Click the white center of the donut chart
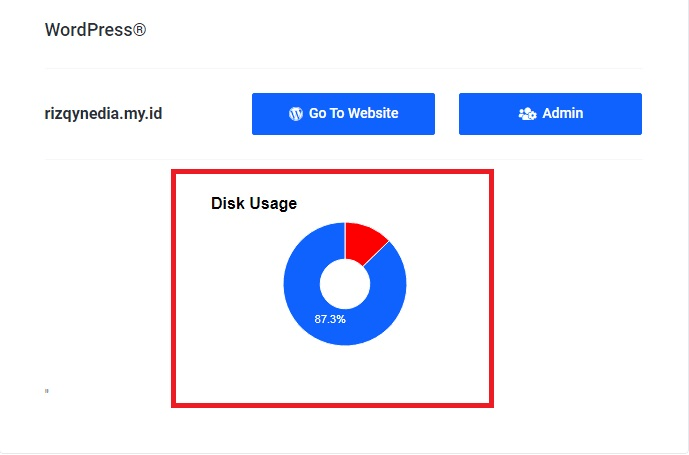The width and height of the screenshot is (689, 455). pyautogui.click(x=345, y=284)
